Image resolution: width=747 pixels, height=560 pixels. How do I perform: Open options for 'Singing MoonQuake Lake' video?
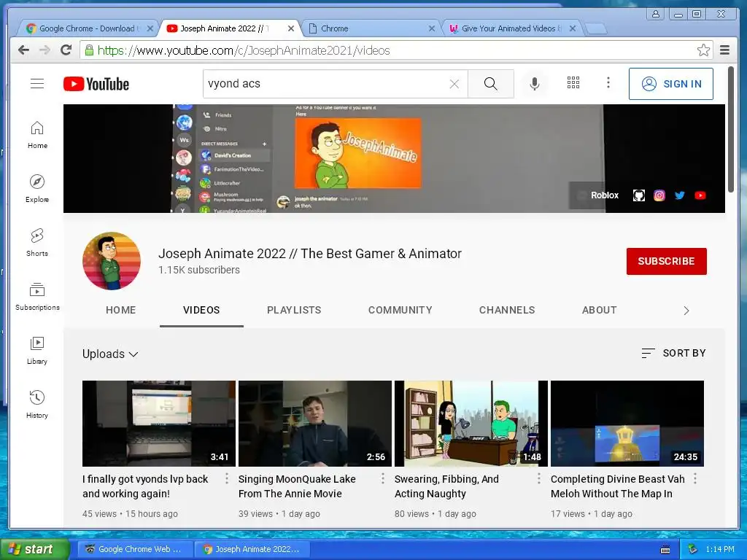coord(382,478)
